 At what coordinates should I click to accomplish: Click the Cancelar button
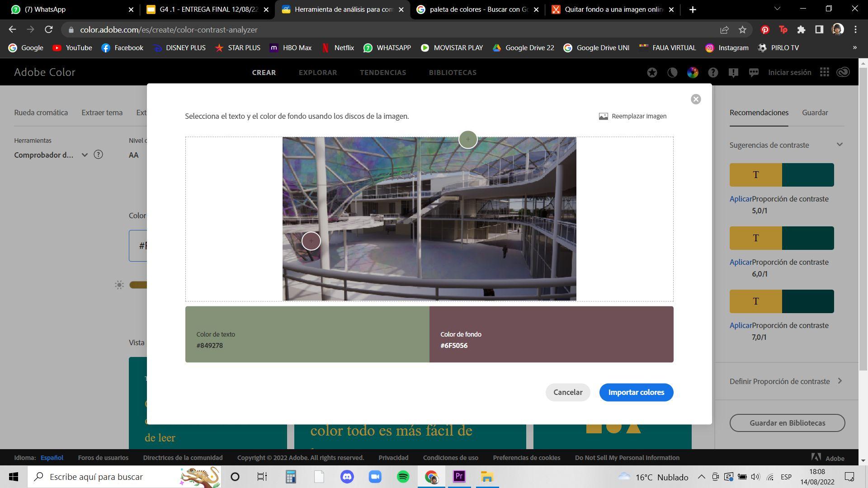tap(568, 392)
